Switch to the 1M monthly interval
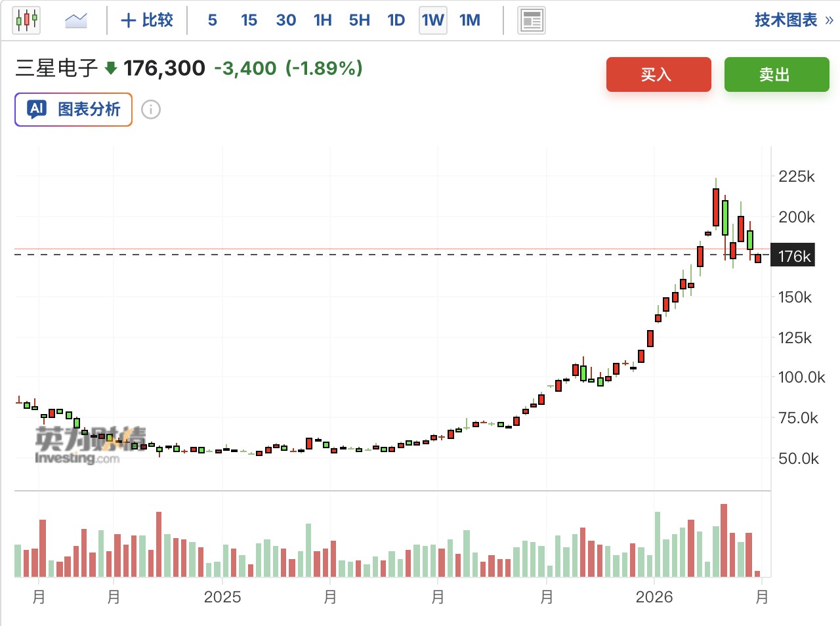Screen dimensions: 840x626 coord(470,20)
